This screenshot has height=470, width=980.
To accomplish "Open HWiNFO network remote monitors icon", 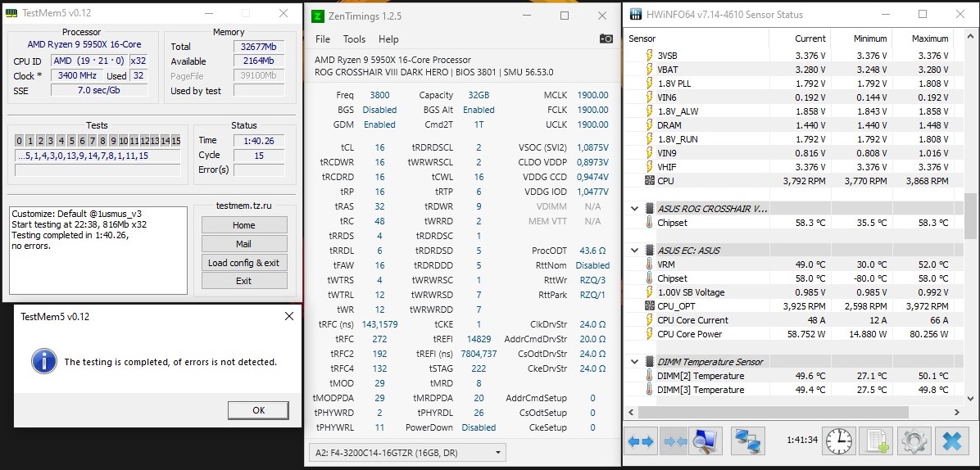I will click(746, 442).
